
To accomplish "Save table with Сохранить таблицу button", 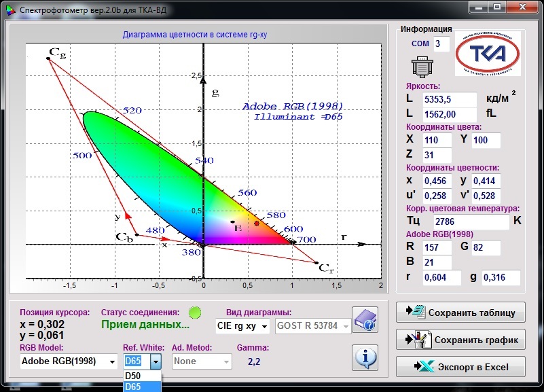I will [x=460, y=313].
